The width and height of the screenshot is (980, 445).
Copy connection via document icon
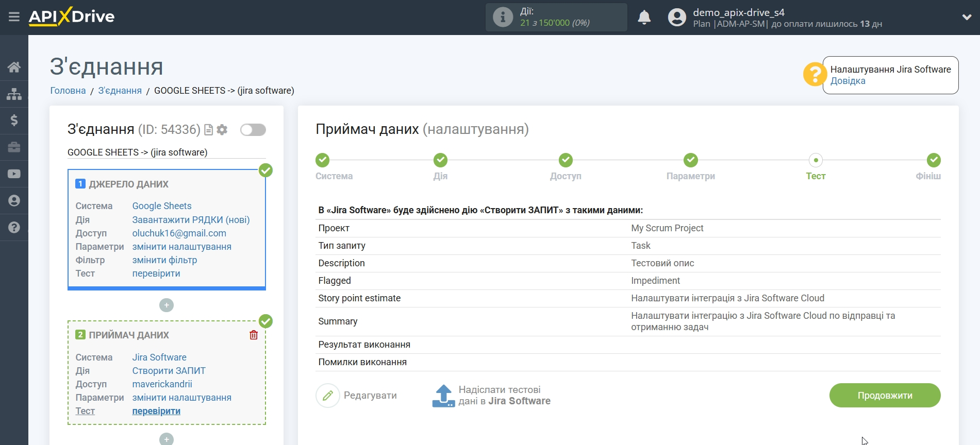coord(208,130)
